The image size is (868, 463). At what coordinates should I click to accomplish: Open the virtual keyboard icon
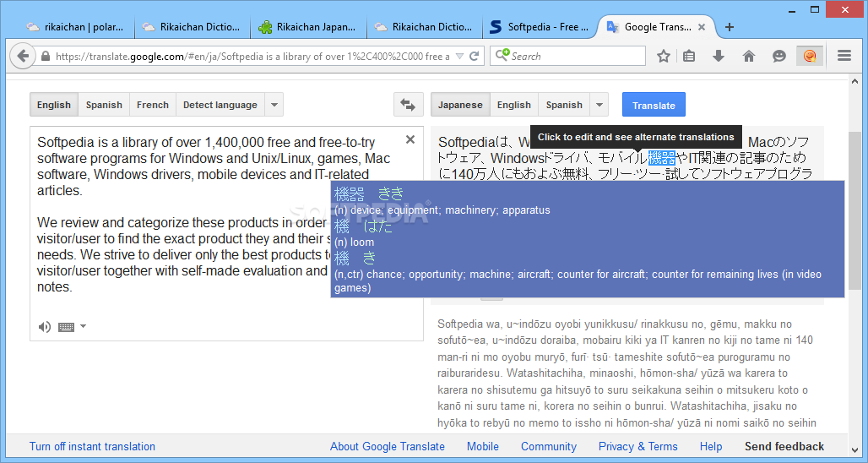[x=66, y=327]
